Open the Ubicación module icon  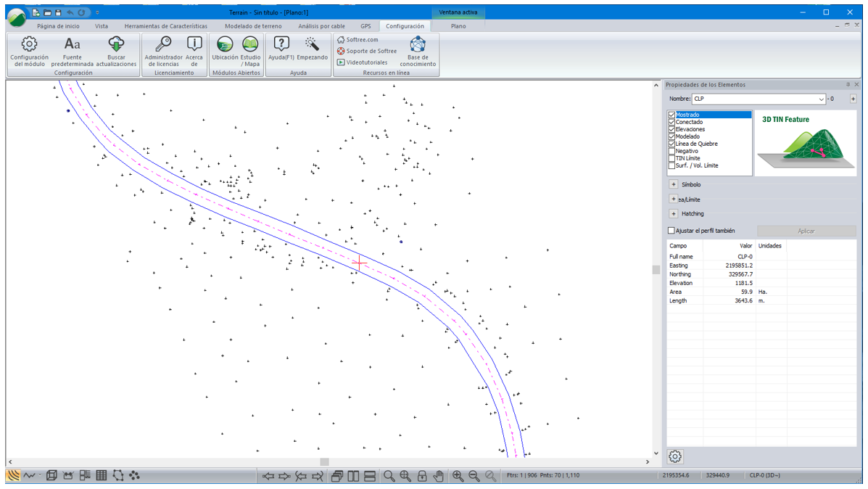(225, 44)
